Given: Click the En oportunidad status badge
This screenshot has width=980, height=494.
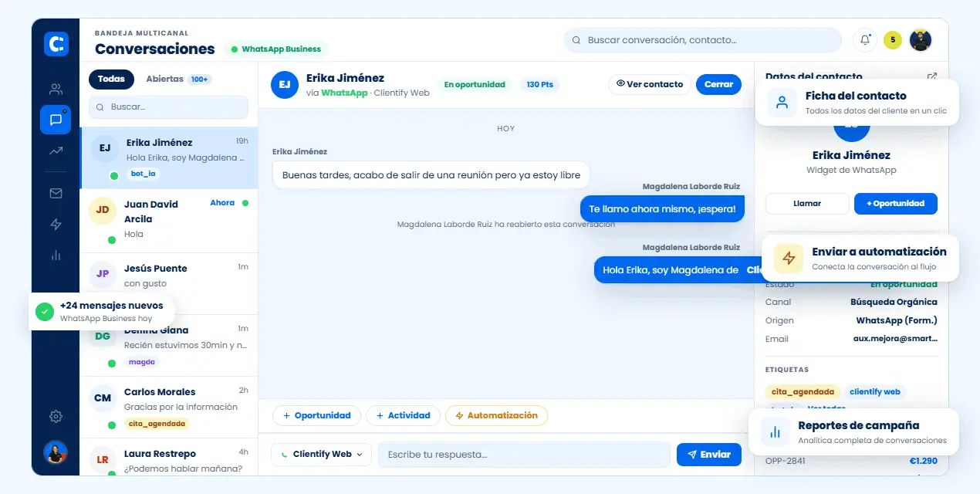Looking at the screenshot, I should coord(475,85).
